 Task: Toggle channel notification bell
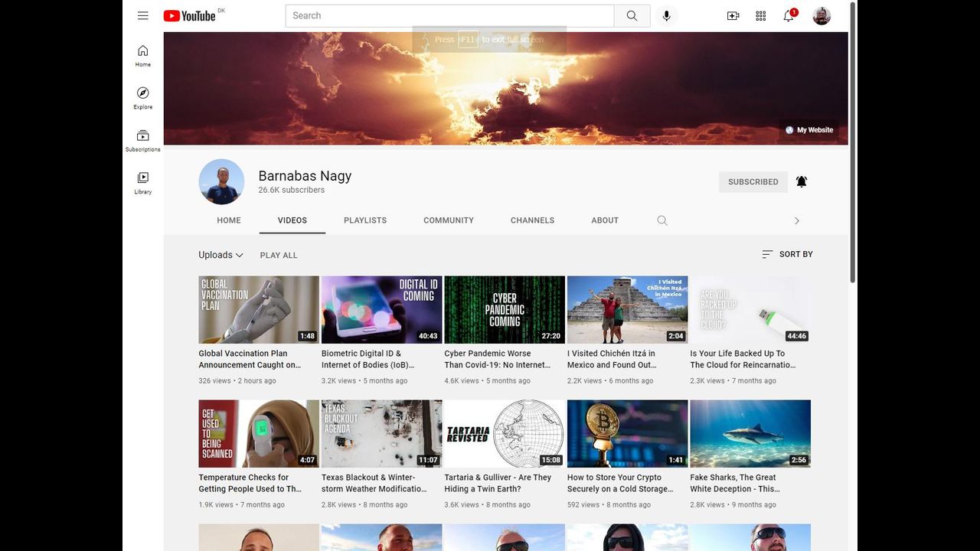(x=802, y=181)
